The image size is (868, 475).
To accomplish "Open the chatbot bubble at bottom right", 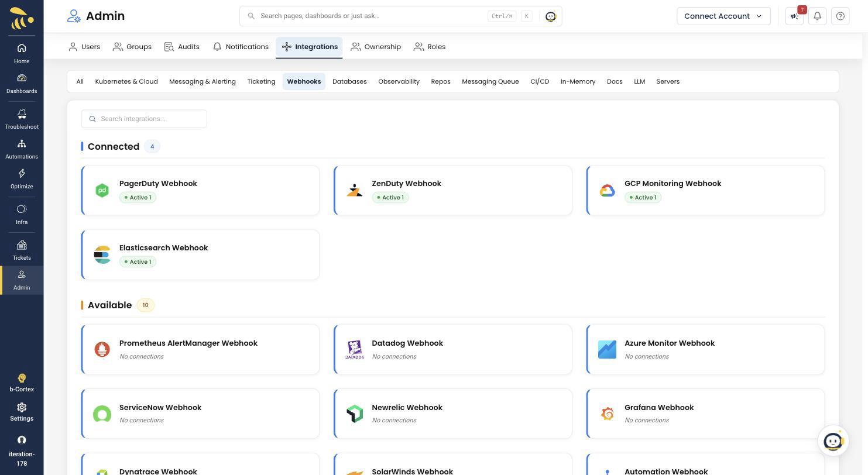I will [x=833, y=440].
